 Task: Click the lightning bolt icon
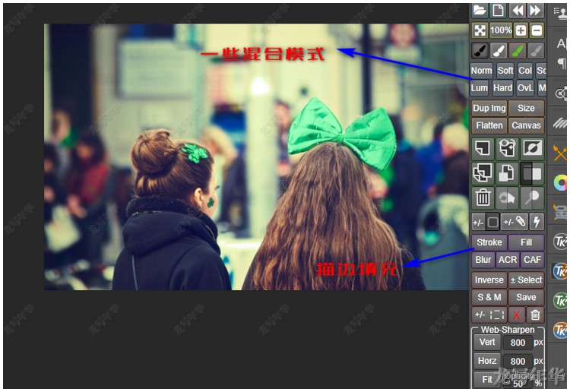point(537,222)
